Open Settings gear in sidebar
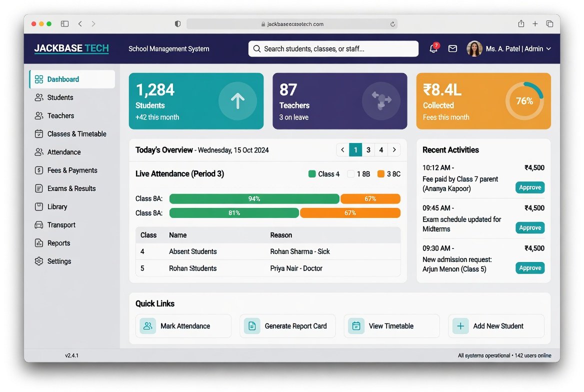584x392 pixels. (x=38, y=261)
